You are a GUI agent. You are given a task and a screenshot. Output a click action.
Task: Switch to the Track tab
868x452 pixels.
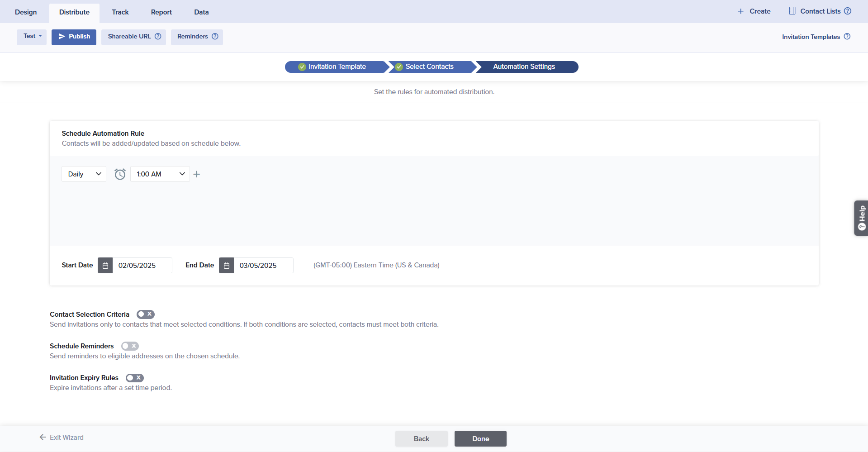click(120, 12)
